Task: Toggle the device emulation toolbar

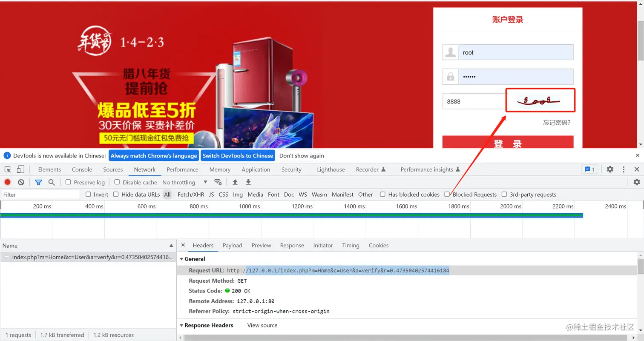Action: [20, 169]
